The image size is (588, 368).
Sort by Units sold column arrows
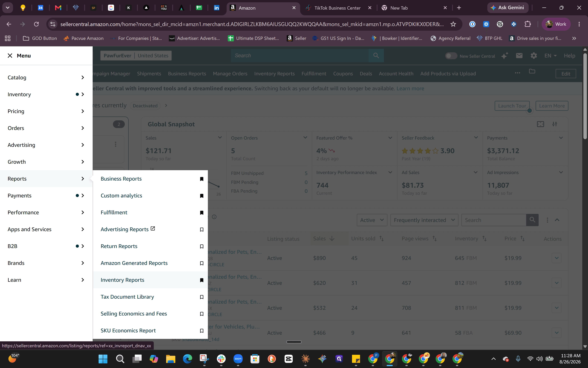[381, 239]
